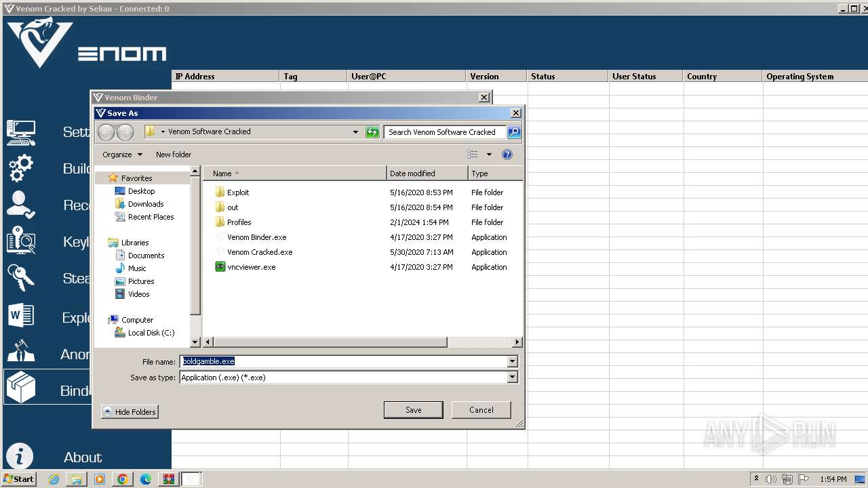The height and width of the screenshot is (488, 868).
Task: Launch Chrome from the taskbar
Action: click(x=122, y=479)
